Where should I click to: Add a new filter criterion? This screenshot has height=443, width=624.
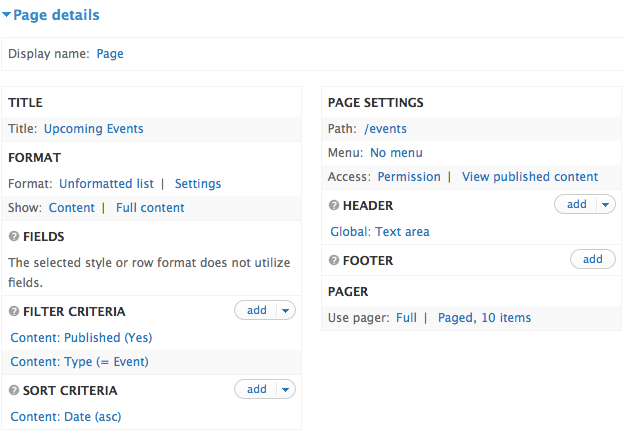click(x=256, y=310)
